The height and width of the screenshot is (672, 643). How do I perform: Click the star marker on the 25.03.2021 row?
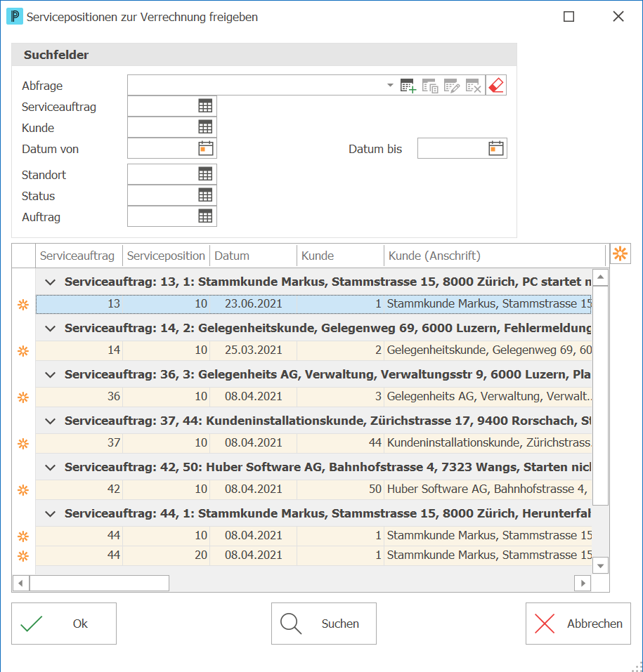click(23, 351)
